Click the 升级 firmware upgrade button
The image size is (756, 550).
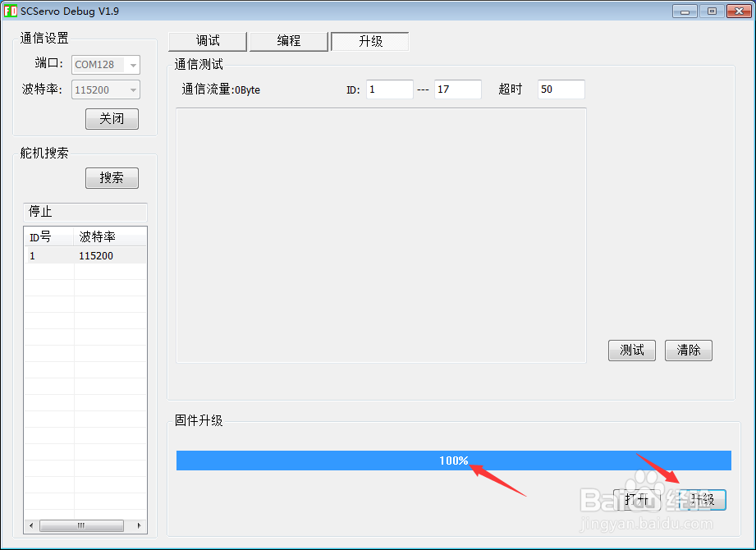coord(702,499)
